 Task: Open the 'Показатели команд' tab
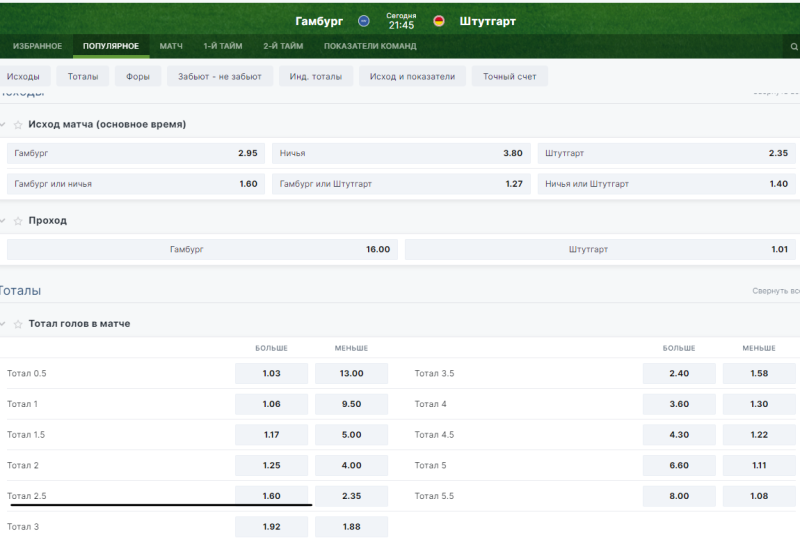pyautogui.click(x=369, y=46)
